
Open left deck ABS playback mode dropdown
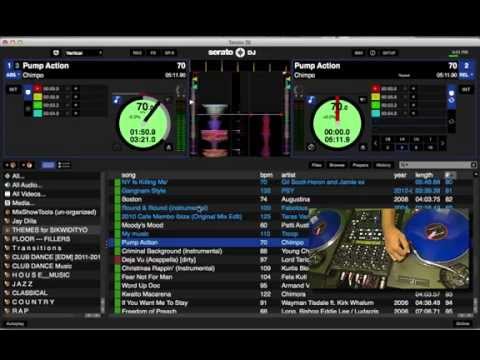[12, 75]
